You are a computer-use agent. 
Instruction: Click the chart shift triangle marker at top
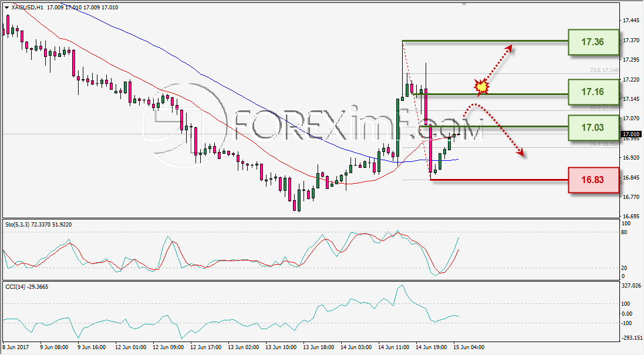(x=464, y=4)
